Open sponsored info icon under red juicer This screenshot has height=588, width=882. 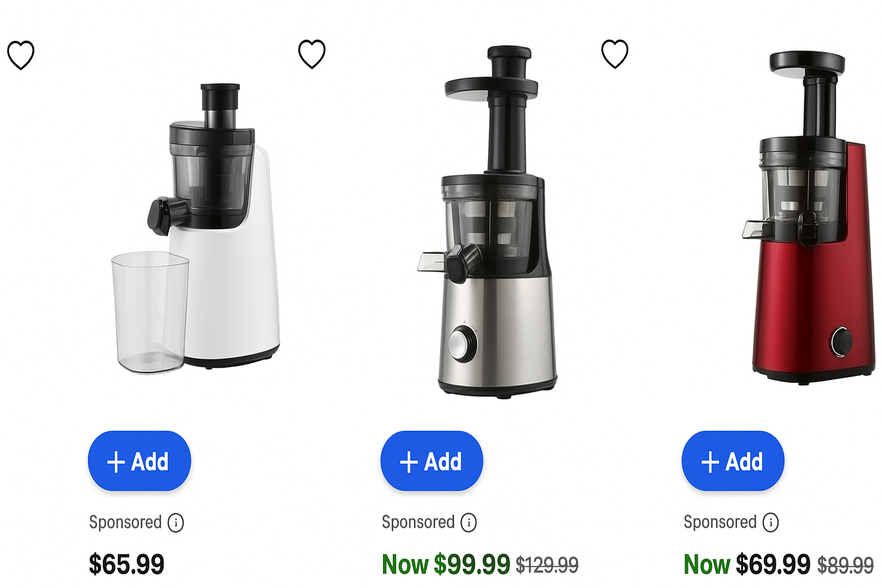click(771, 523)
